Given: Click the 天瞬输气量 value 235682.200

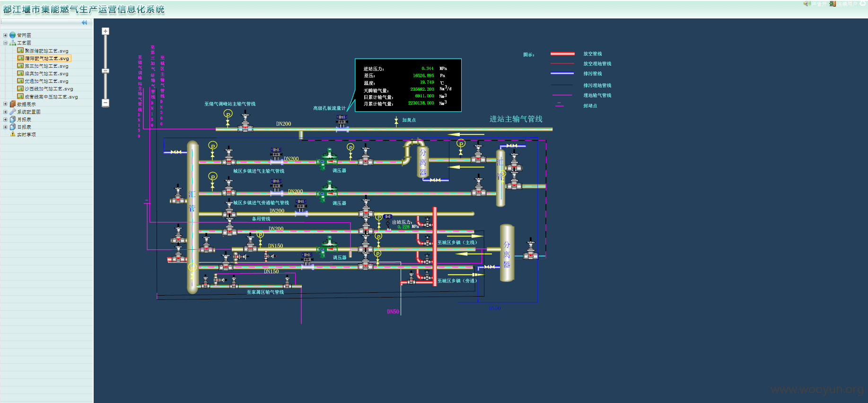Looking at the screenshot, I should (422, 89).
